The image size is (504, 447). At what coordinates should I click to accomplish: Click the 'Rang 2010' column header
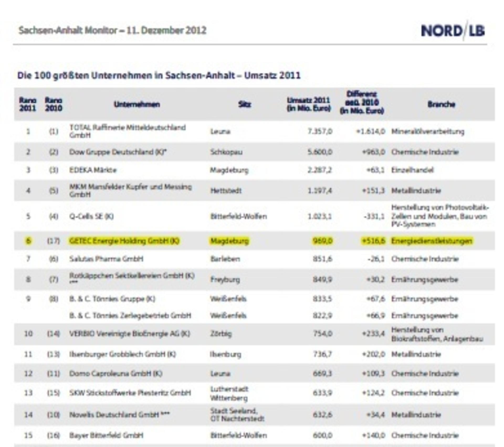point(54,104)
